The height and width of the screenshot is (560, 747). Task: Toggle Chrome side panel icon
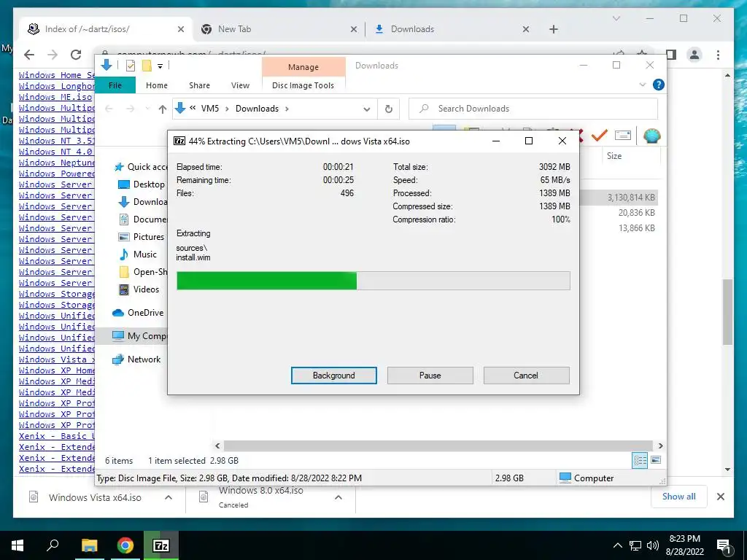coord(671,55)
